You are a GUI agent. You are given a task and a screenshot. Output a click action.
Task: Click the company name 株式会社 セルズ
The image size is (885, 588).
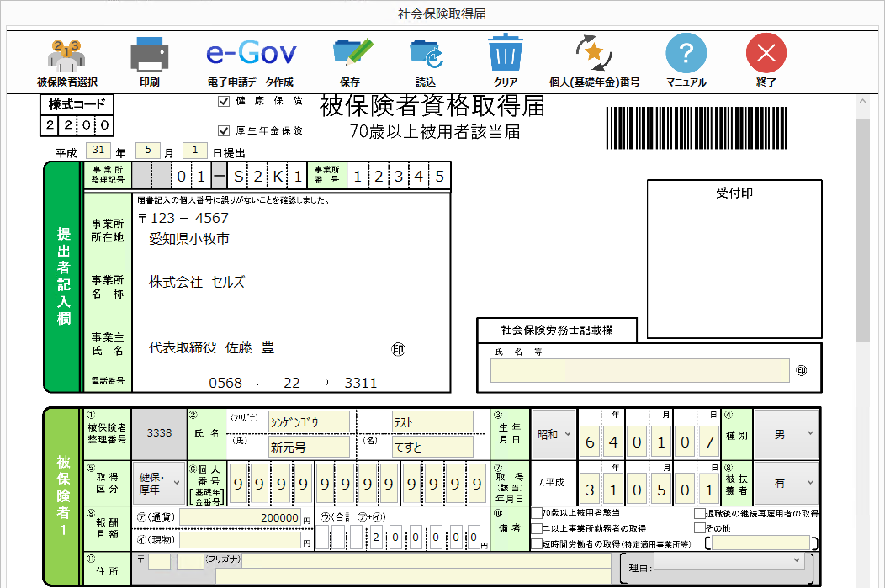197,282
